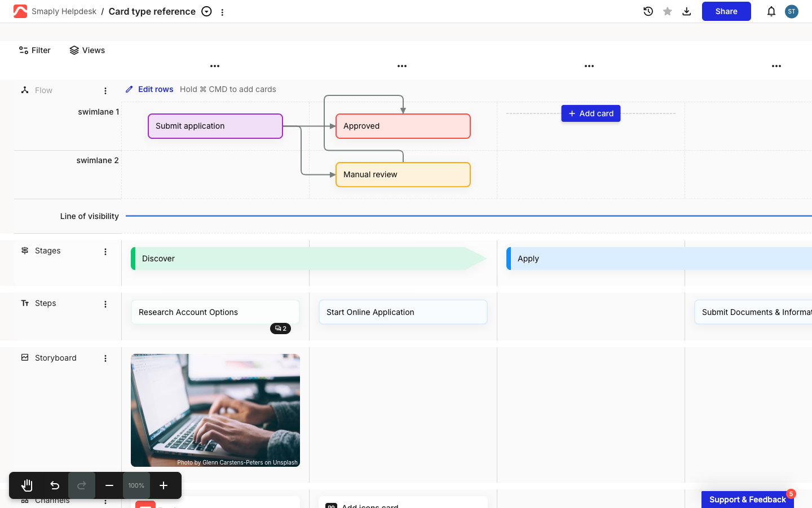Open the ST user avatar menu

792,11
